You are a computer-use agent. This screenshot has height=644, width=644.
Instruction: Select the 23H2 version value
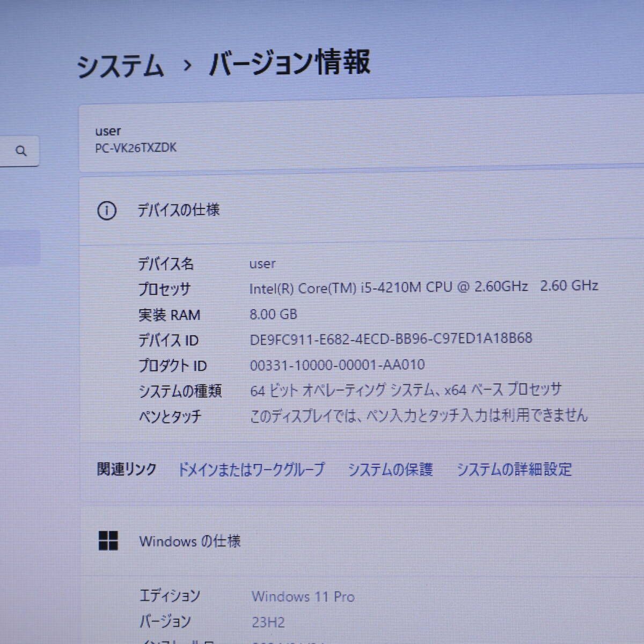(x=268, y=623)
